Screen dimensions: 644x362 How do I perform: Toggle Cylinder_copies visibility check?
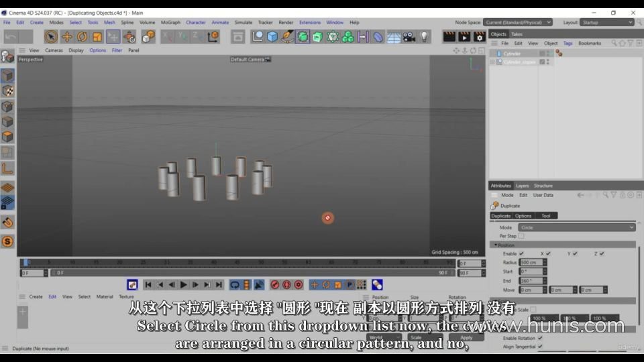[x=542, y=62]
